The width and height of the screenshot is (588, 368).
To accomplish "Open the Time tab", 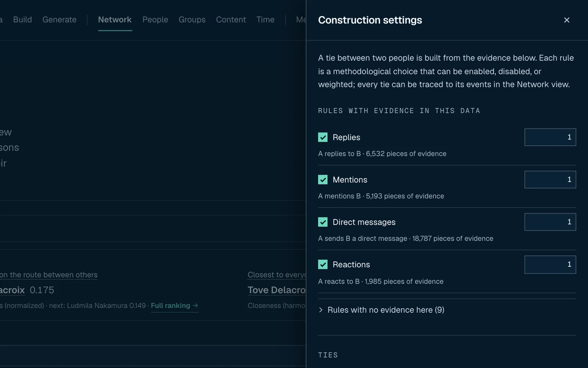I will [265, 20].
